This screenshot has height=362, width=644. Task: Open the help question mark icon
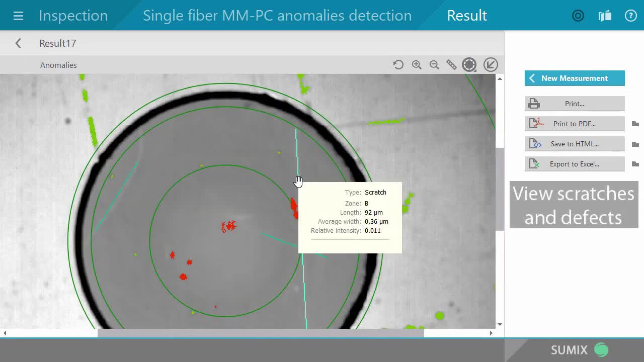click(x=631, y=16)
